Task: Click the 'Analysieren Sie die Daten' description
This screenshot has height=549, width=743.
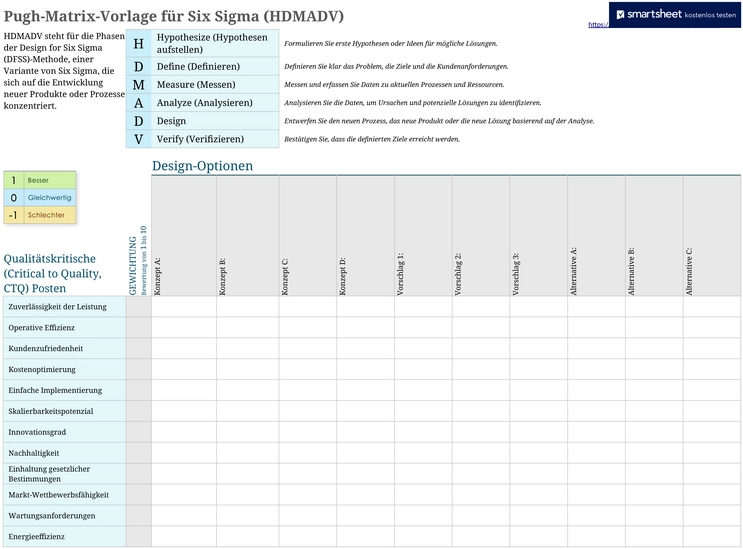Action: tap(412, 103)
